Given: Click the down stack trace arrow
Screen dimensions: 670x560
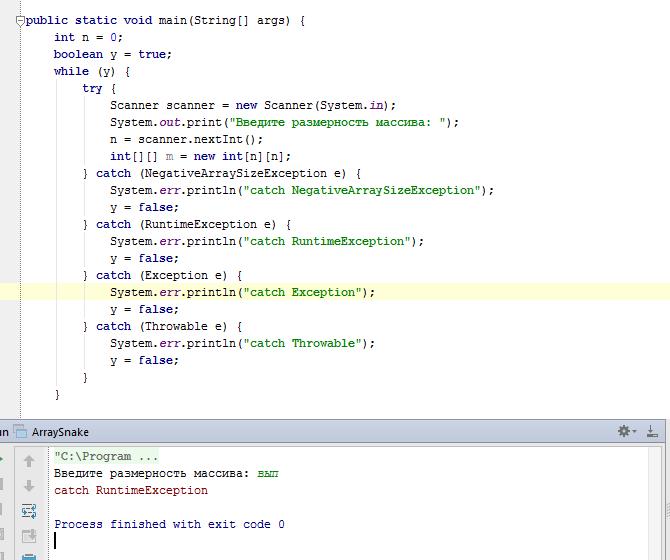Looking at the screenshot, I should point(29,486).
